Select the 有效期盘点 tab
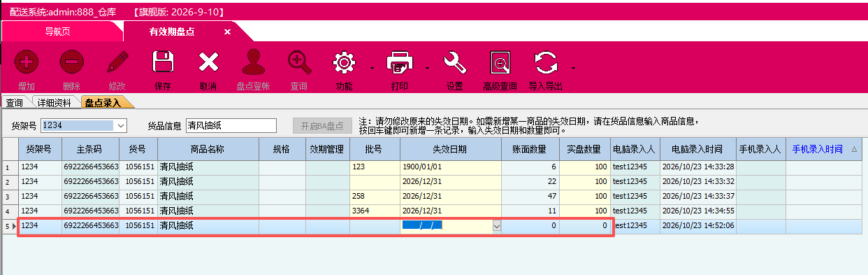The height and width of the screenshot is (275, 868). pyautogui.click(x=171, y=31)
